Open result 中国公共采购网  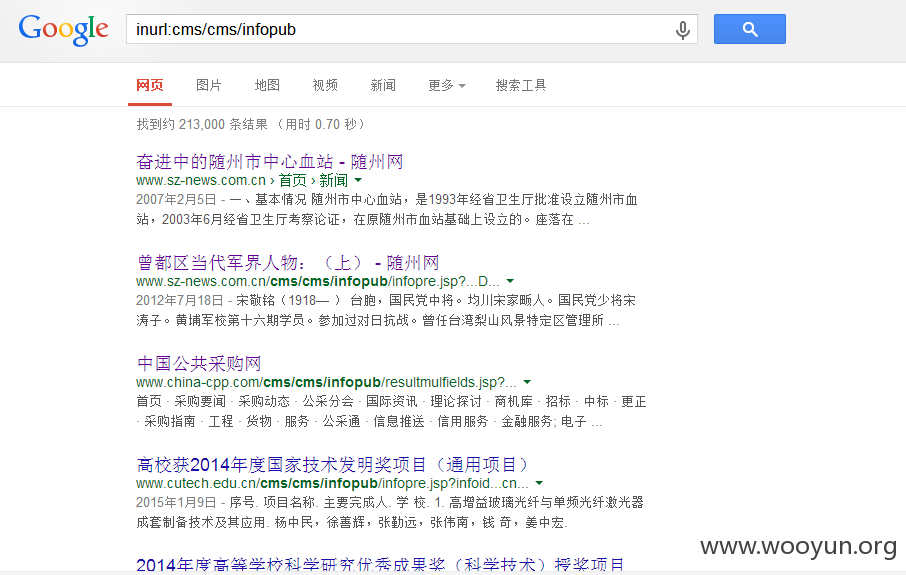click(x=199, y=363)
